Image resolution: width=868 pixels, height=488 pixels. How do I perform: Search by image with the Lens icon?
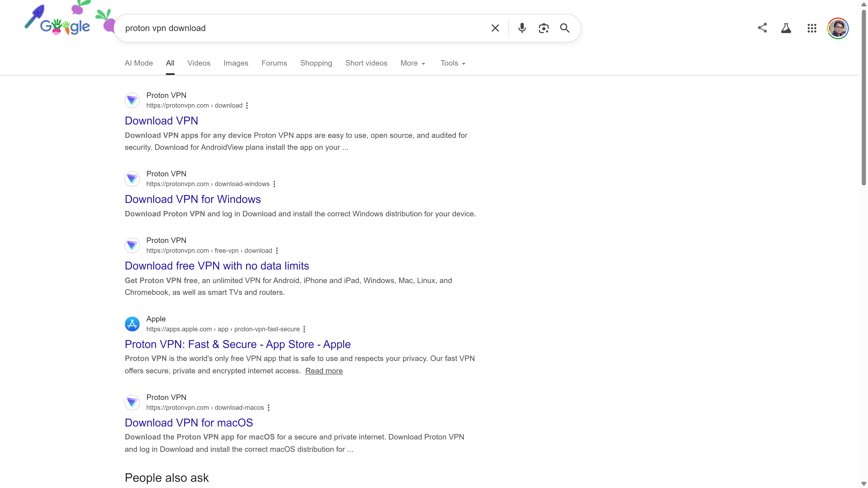pos(543,28)
